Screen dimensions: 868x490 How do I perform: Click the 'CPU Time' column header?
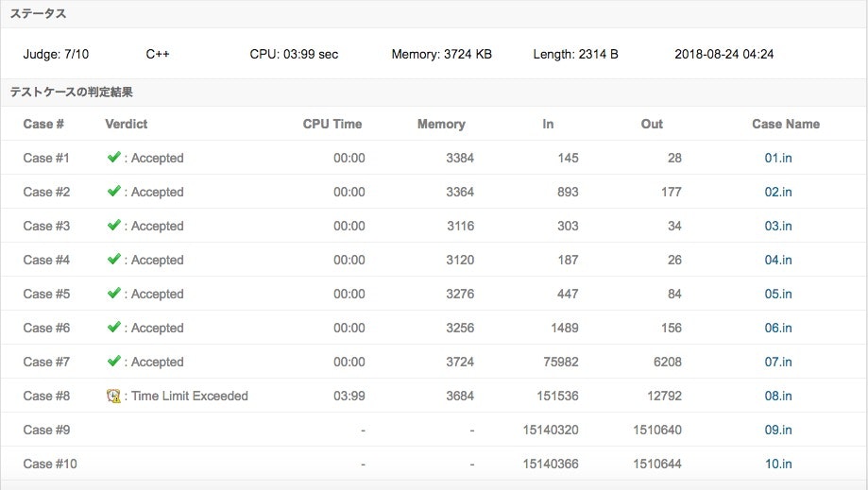click(332, 124)
